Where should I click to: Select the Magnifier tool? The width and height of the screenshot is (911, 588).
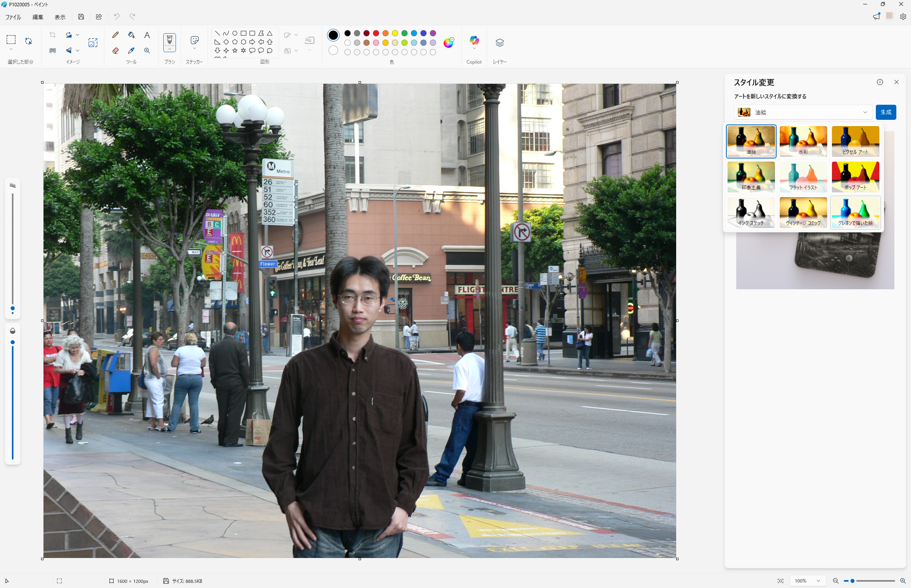[x=147, y=51]
